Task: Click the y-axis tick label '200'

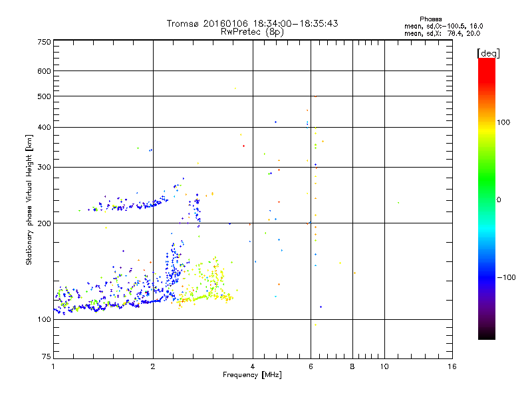Action: 44,223
